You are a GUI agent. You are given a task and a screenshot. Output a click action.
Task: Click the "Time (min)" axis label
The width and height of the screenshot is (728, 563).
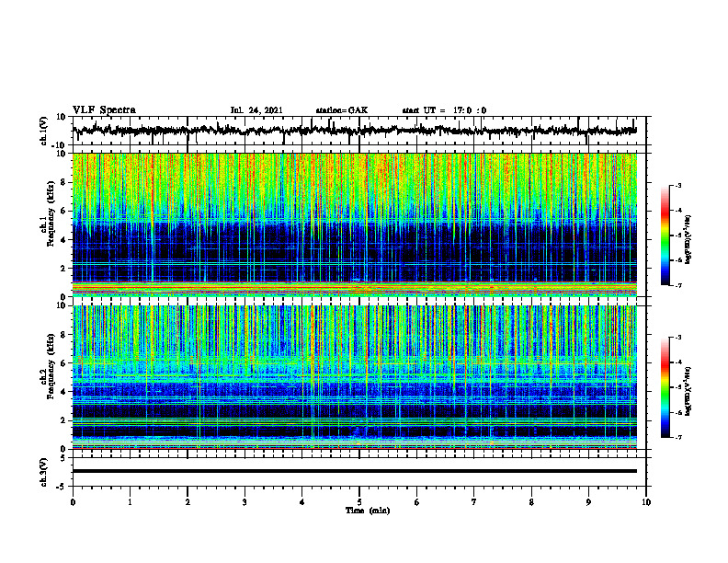[368, 511]
